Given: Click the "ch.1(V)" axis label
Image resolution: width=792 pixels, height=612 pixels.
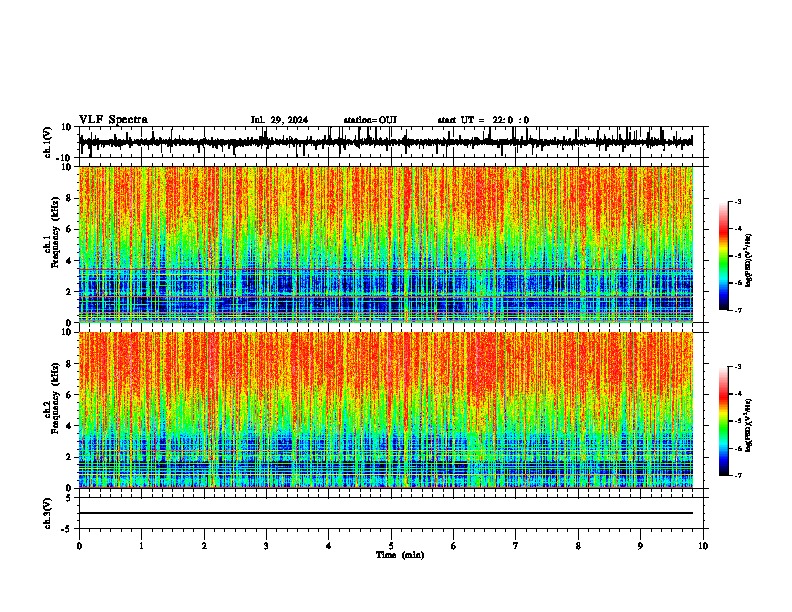Looking at the screenshot, I should coord(47,142).
